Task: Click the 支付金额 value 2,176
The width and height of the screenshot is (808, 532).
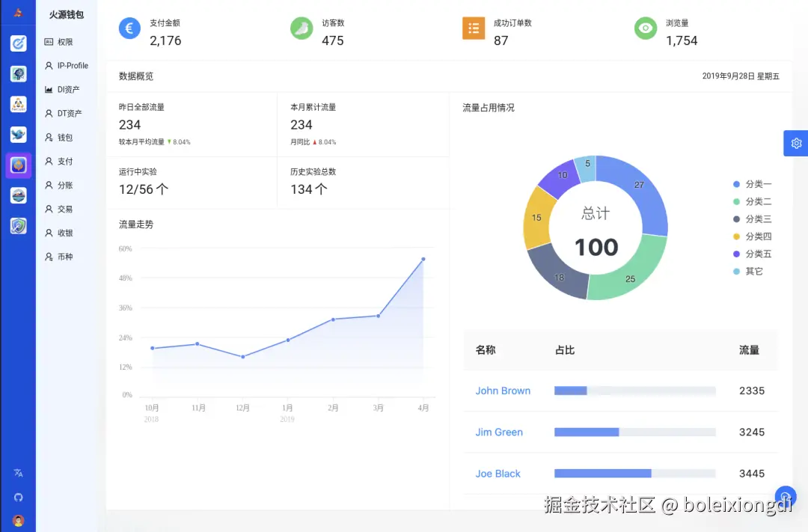Action: point(165,40)
